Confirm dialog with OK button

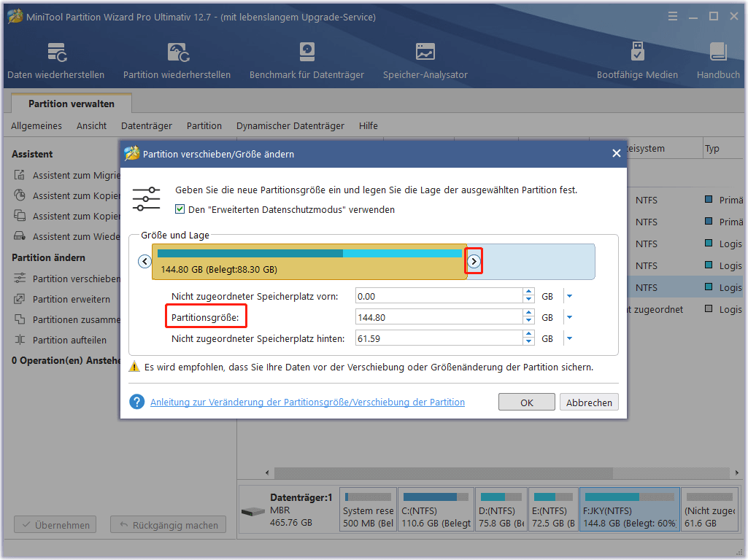(x=527, y=402)
